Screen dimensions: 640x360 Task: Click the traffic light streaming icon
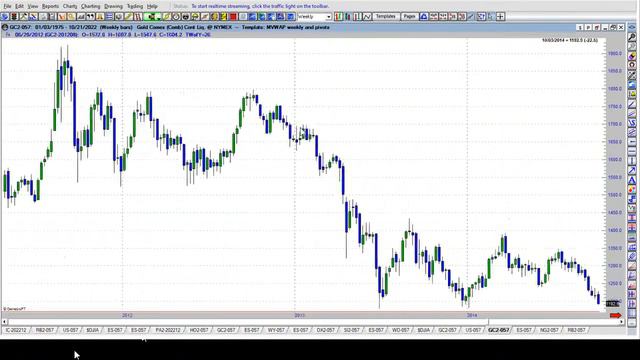[x=14, y=17]
